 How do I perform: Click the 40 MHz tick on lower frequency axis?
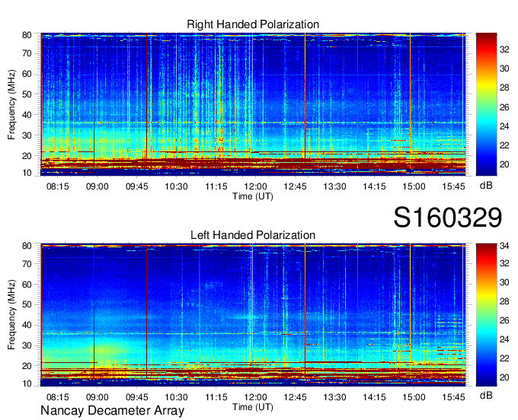point(27,325)
